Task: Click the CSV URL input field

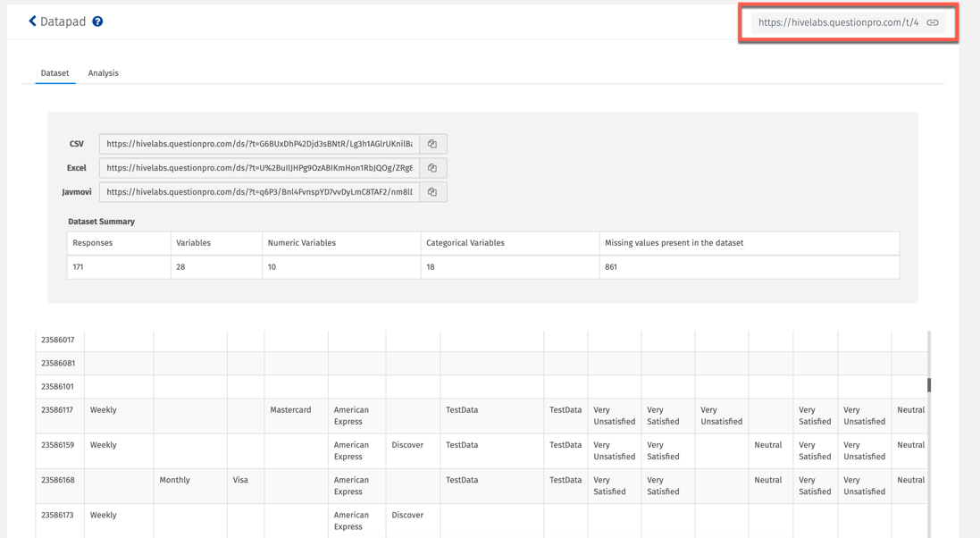Action: 259,144
